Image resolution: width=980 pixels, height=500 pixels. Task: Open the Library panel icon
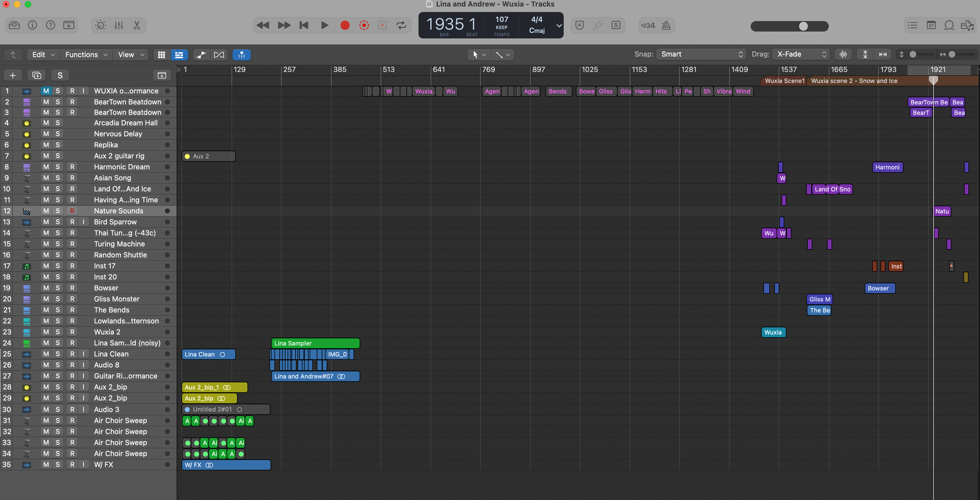(x=14, y=25)
